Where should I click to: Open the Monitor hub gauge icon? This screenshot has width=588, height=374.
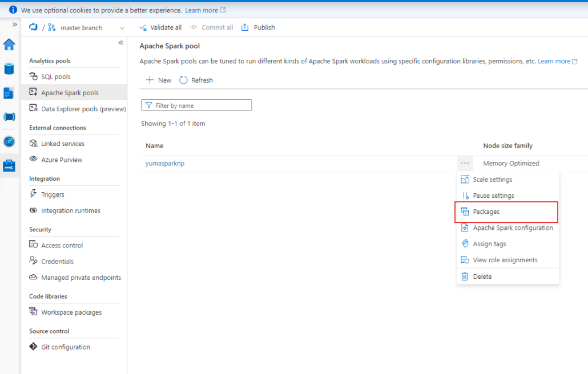(x=9, y=141)
